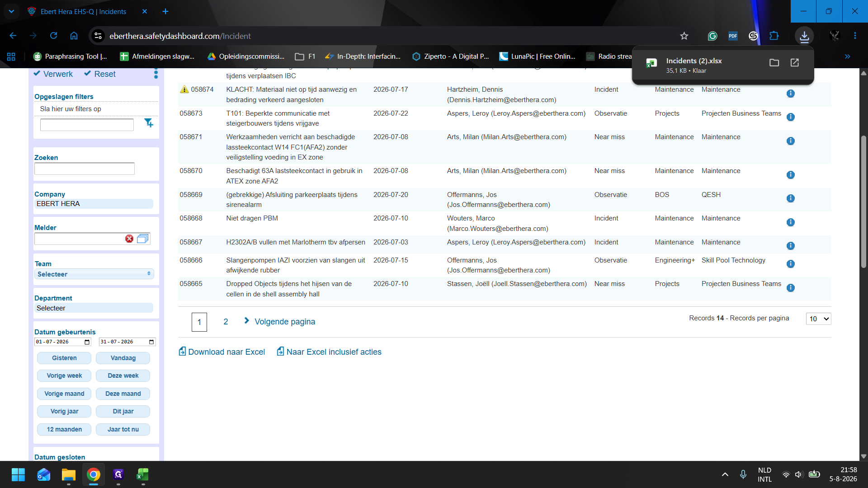The height and width of the screenshot is (488, 868).
Task: Open the Department Selecteer field
Action: 94,308
